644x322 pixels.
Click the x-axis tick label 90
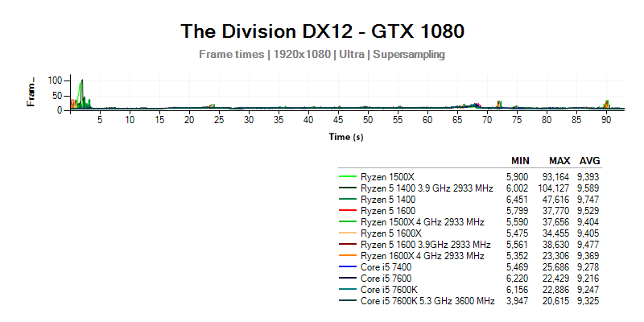[606, 120]
